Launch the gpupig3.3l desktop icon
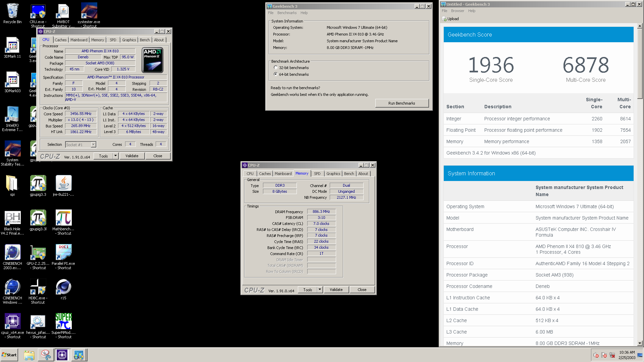 (38, 220)
